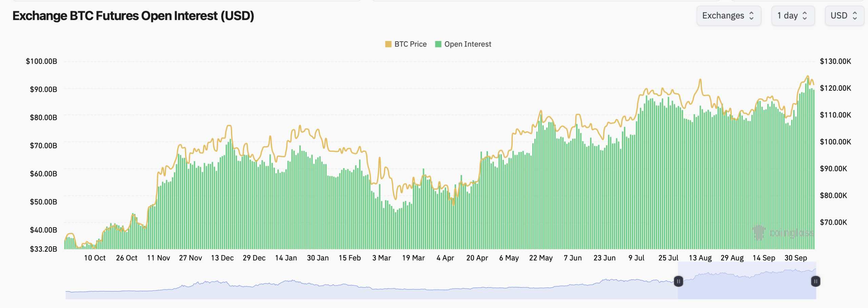Open the Exchanges dropdown
Screen dimensions: 868x308
coord(728,16)
